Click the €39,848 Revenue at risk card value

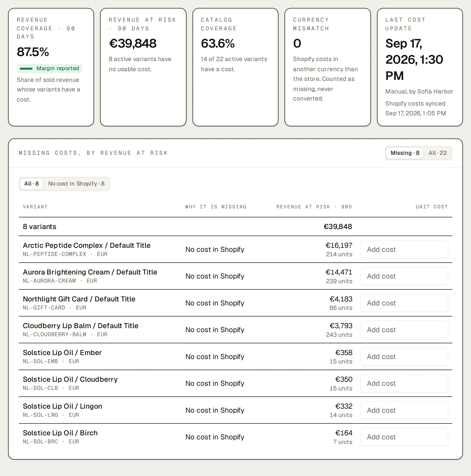(132, 43)
